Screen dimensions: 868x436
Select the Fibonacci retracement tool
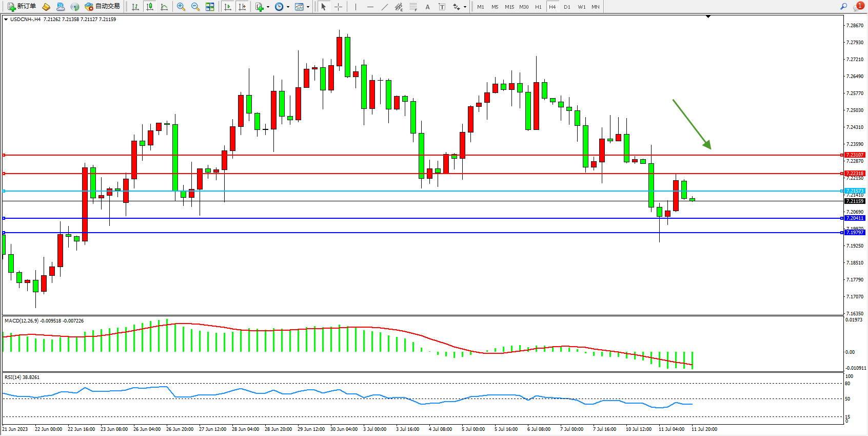point(413,7)
